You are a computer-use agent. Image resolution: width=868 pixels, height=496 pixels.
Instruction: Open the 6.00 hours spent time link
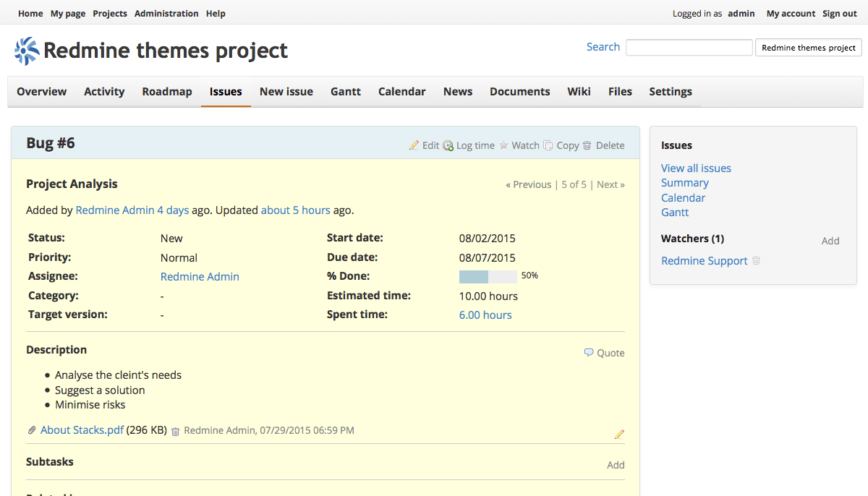[485, 315]
